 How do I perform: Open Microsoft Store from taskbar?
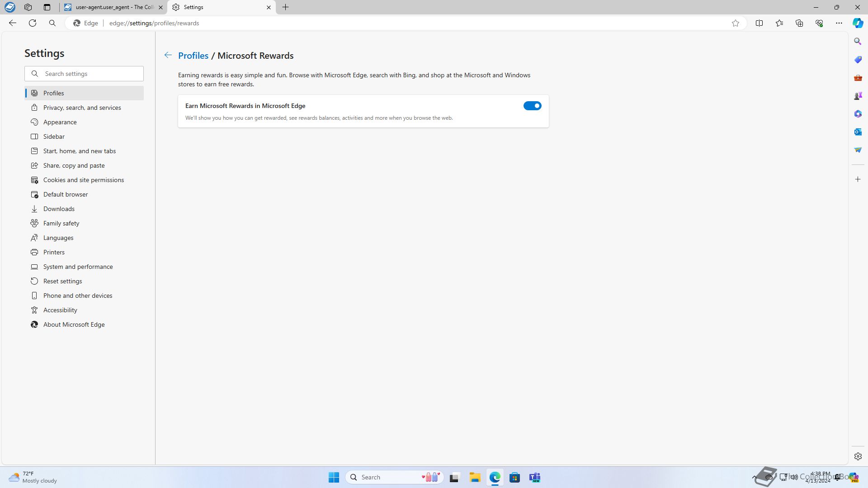pyautogui.click(x=514, y=477)
